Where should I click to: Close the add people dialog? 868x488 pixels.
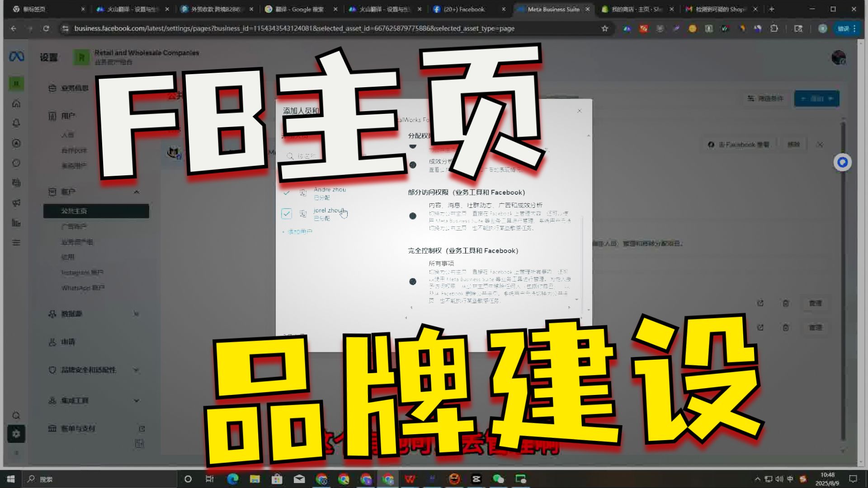click(579, 111)
